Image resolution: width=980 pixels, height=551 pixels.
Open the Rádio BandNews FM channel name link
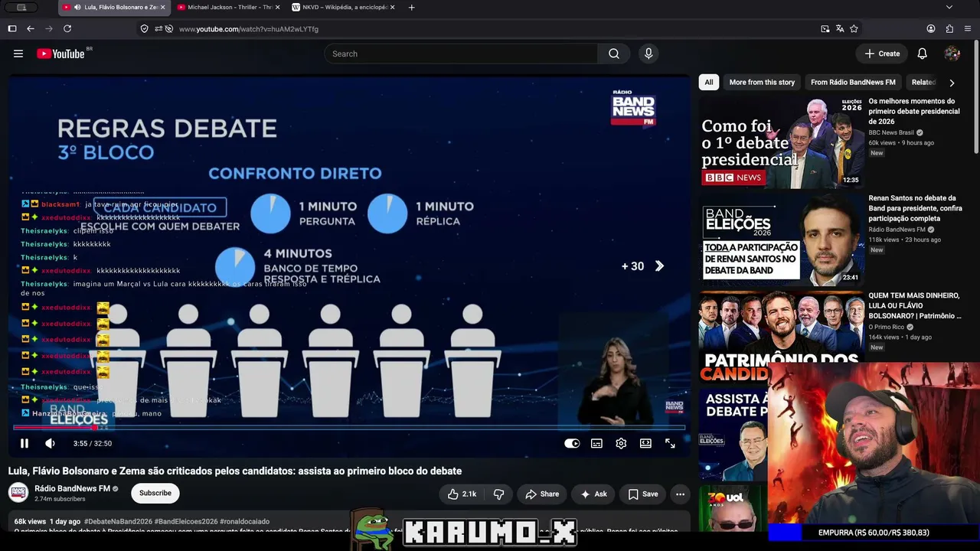(x=72, y=489)
